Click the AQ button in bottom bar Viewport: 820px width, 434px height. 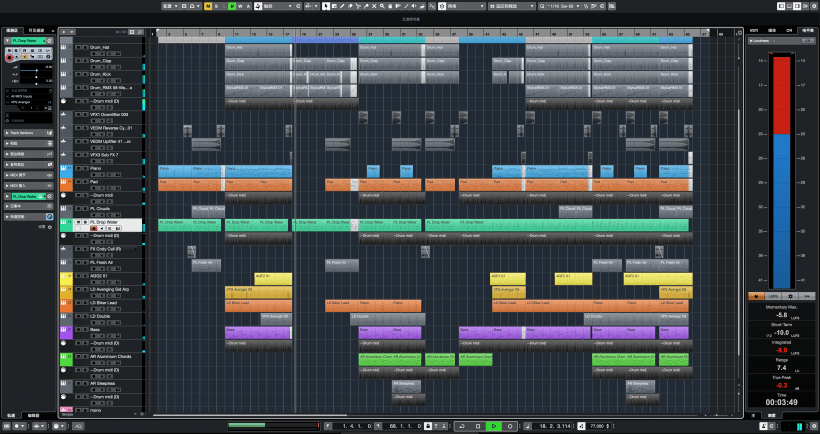[x=78, y=426]
